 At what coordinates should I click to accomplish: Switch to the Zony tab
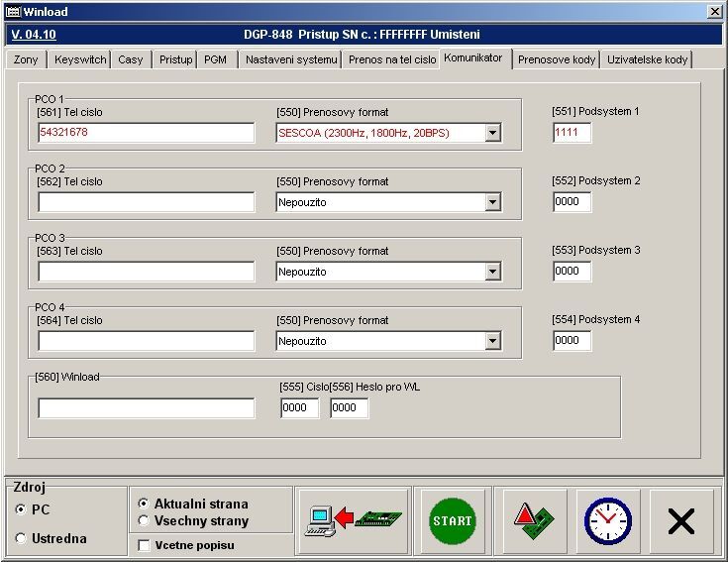27,59
